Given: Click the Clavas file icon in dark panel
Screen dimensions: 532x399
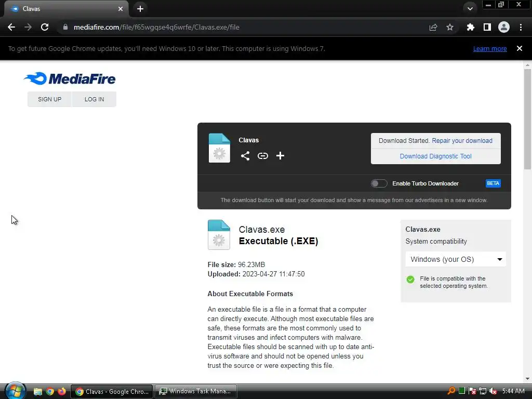Looking at the screenshot, I should coord(219,148).
